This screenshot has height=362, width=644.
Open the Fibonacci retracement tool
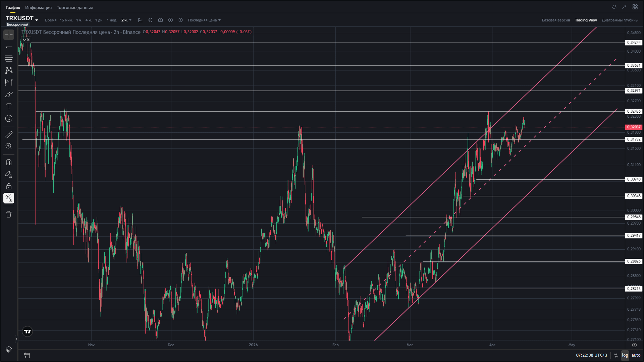click(x=9, y=59)
